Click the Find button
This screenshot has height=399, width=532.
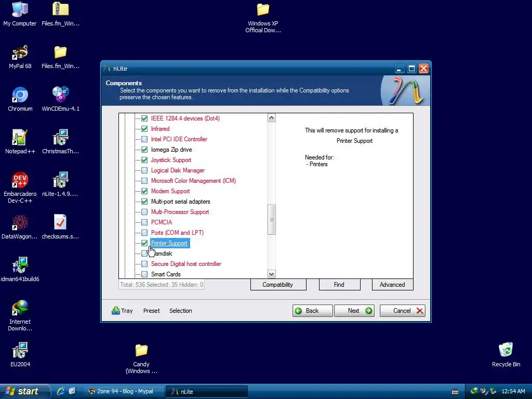[x=339, y=285]
